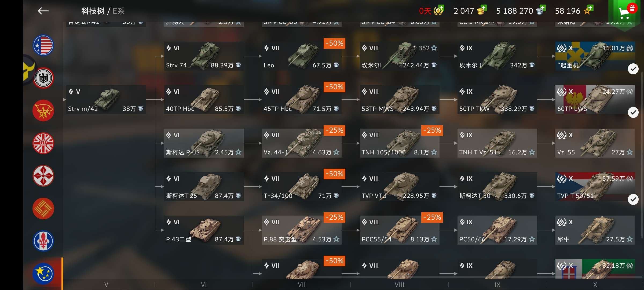Select the USA nation flag icon
644x290 pixels.
pos(43,45)
